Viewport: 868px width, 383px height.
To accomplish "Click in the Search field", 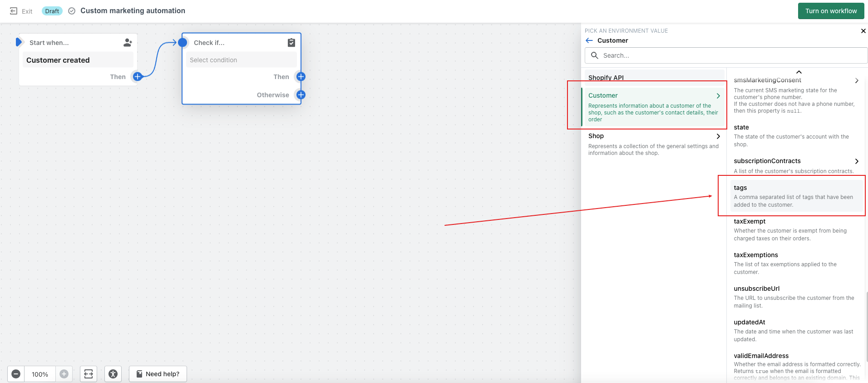I will (726, 55).
